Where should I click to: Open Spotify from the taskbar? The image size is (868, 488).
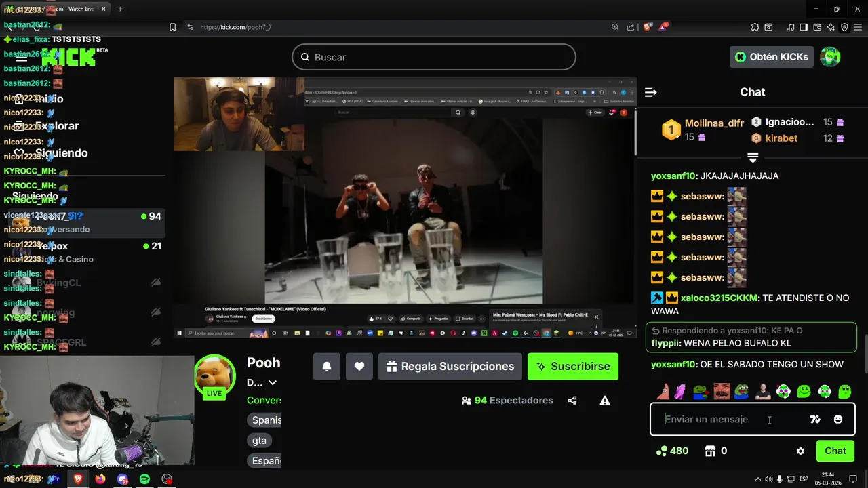(144, 479)
